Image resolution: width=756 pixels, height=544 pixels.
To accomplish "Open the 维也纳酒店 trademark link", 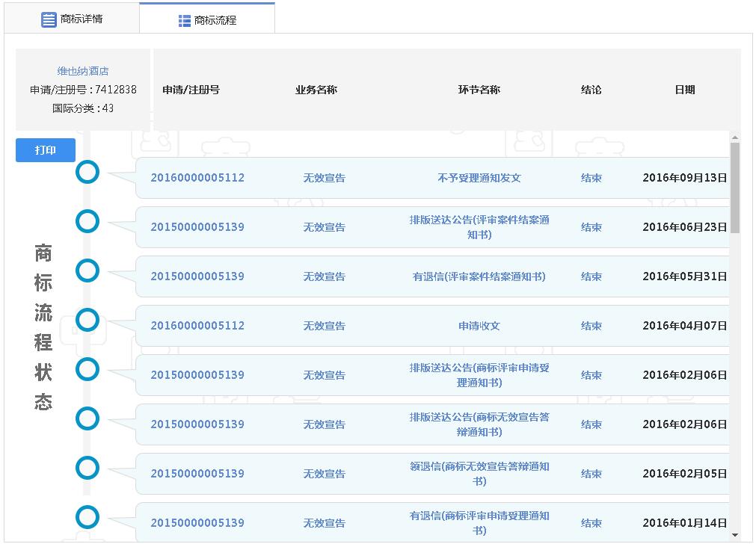I will click(83, 71).
